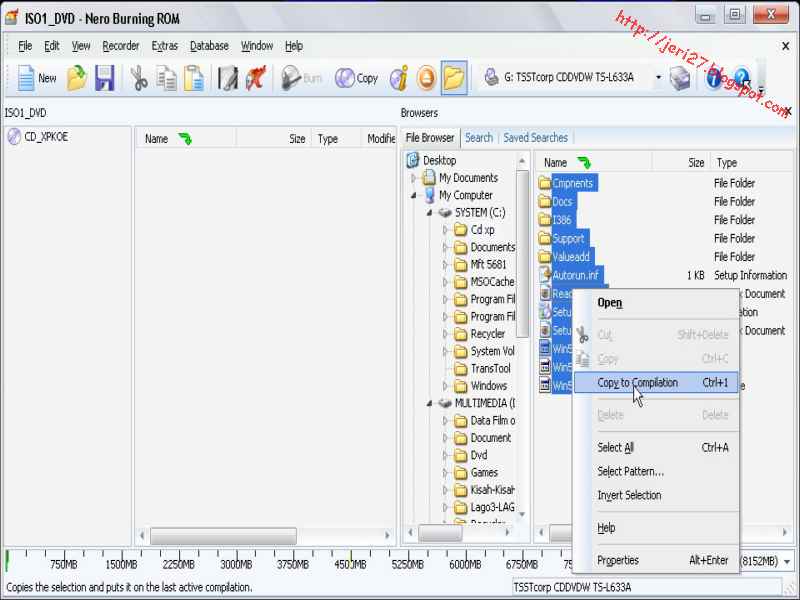The width and height of the screenshot is (800, 600).
Task: Sort compilation list by Name column
Action: coord(185,139)
